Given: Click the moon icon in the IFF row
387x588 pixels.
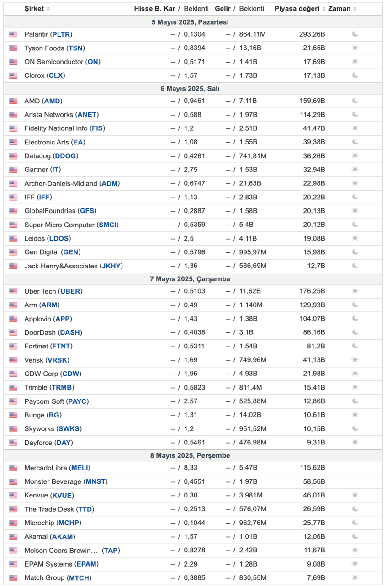Looking at the screenshot, I should [355, 197].
